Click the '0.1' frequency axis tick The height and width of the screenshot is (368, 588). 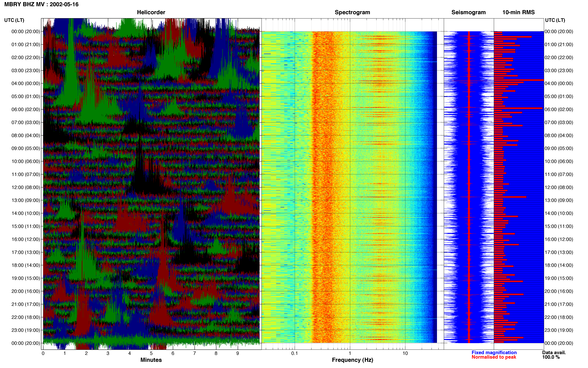[295, 353]
